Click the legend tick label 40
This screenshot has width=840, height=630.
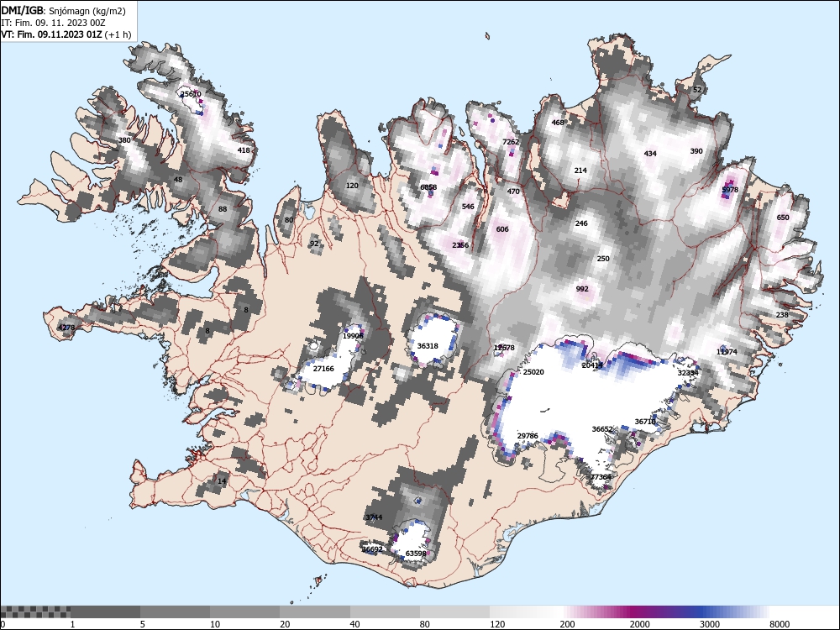click(354, 624)
